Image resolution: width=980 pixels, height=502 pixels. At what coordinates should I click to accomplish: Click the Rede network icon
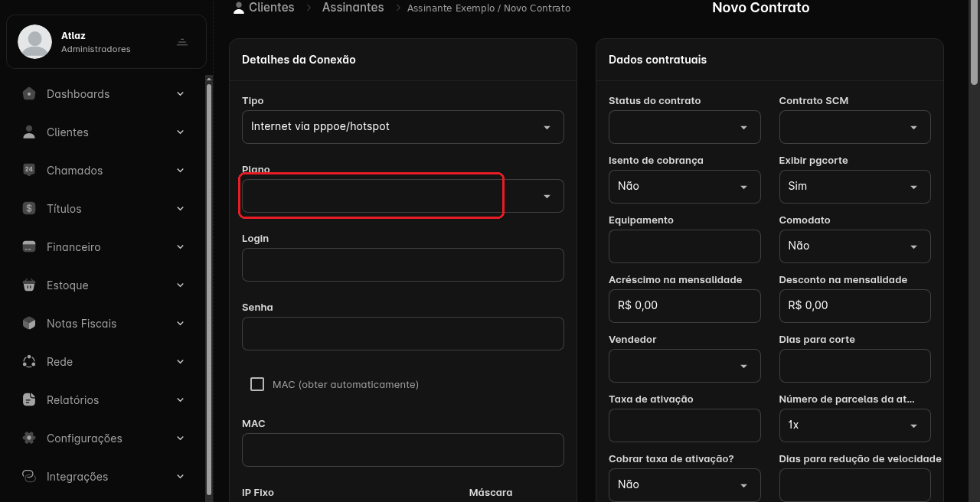pos(29,361)
